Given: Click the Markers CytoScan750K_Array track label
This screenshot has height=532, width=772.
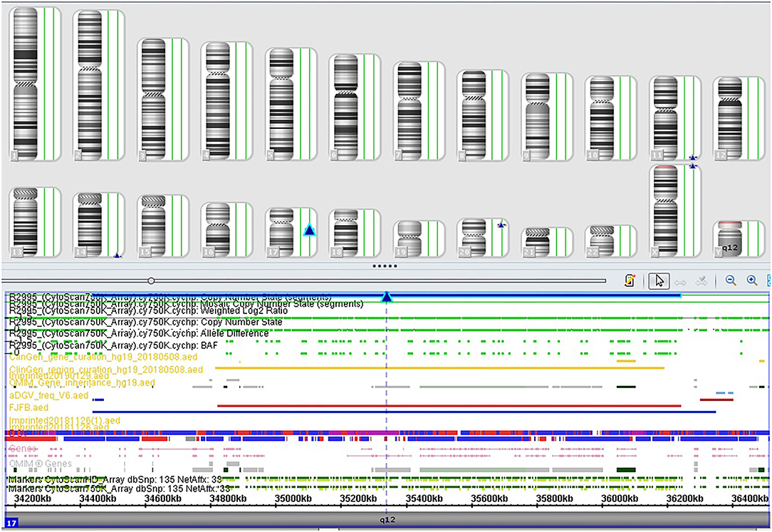Looking at the screenshot, I should click(120, 489).
